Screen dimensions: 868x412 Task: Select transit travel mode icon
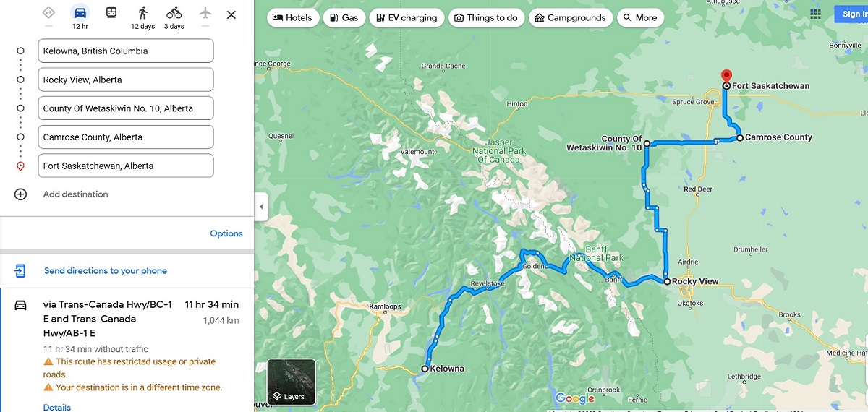pyautogui.click(x=111, y=13)
